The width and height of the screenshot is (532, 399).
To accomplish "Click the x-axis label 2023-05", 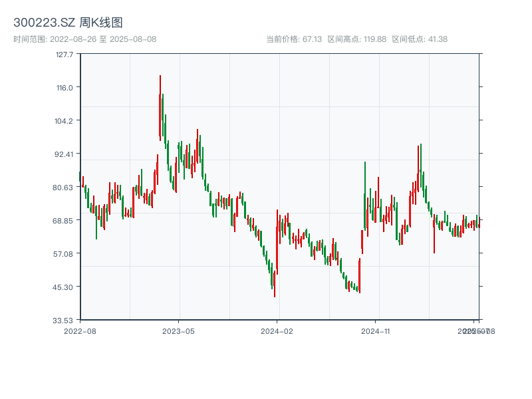I will 178,331.
